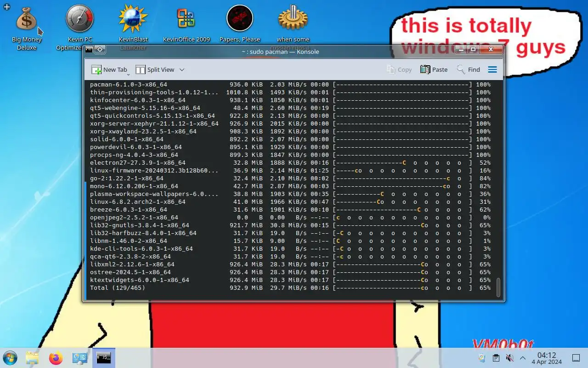Click the thin-provisioning-tools-1.0.12-1... line

pyautogui.click(x=290, y=92)
